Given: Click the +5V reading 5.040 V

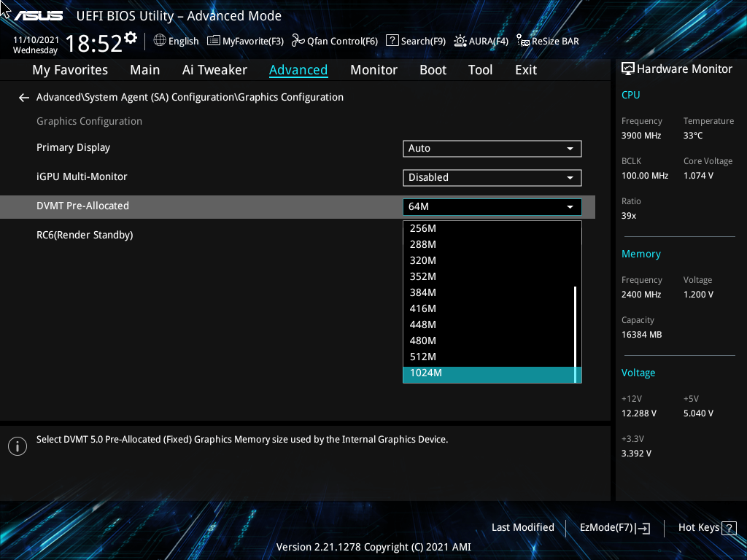Looking at the screenshot, I should click(x=698, y=413).
